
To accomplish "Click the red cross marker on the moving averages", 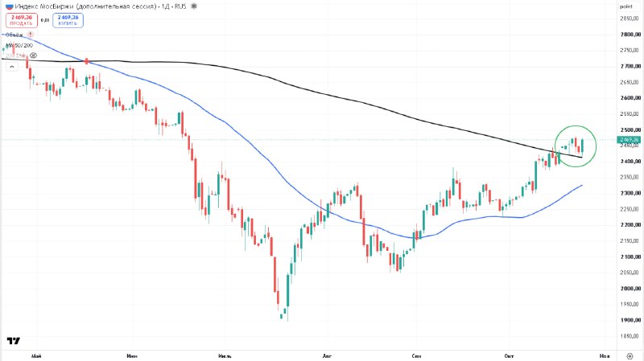I will coord(87,61).
